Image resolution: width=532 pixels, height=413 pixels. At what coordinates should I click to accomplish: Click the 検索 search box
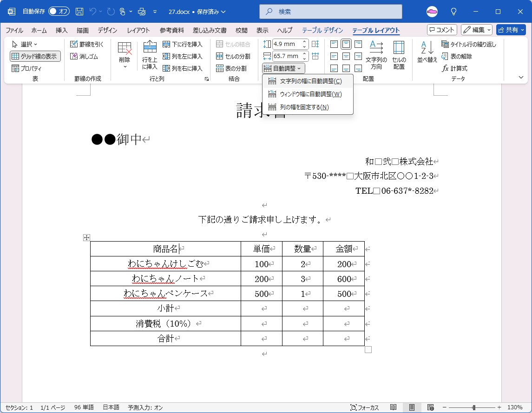tap(331, 12)
